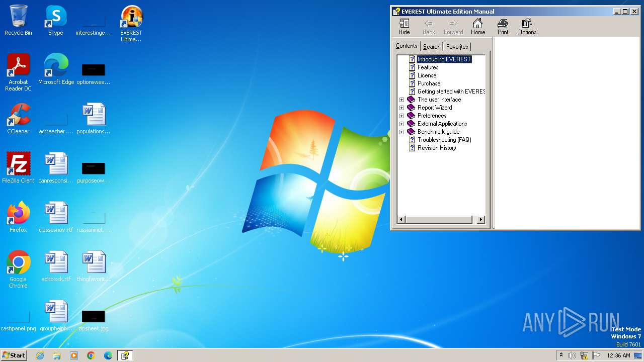Open the Purchase help topic

[x=429, y=83]
